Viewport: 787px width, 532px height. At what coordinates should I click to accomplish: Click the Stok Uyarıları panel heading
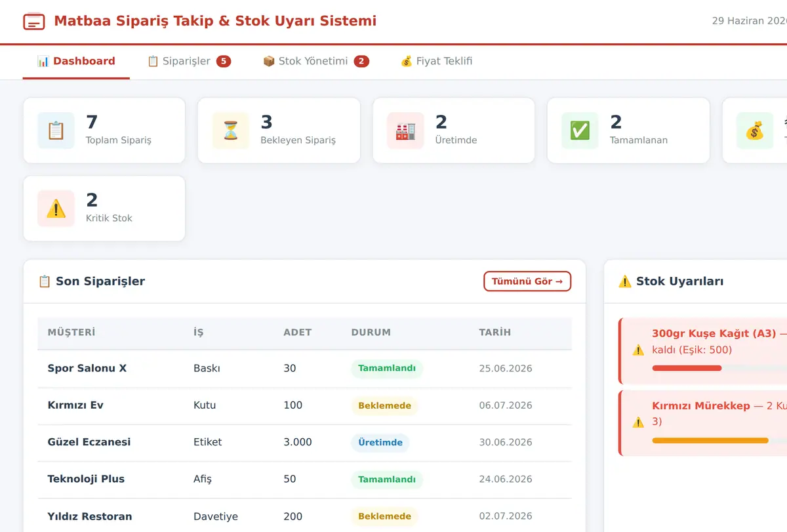(671, 281)
